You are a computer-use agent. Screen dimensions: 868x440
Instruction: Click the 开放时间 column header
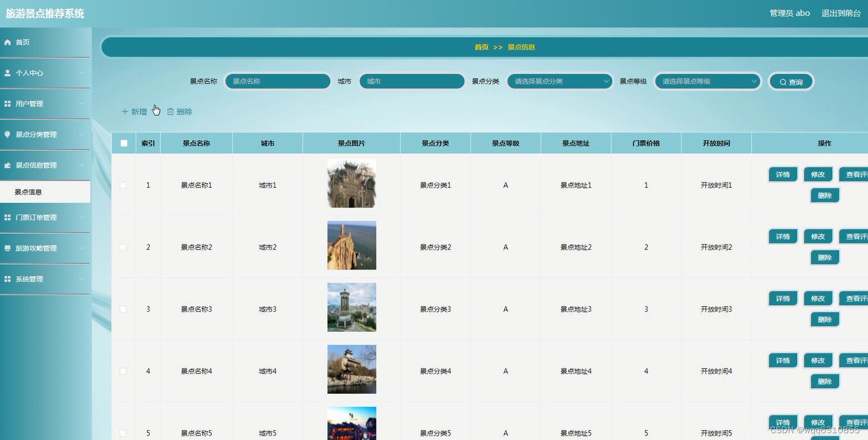tap(716, 143)
